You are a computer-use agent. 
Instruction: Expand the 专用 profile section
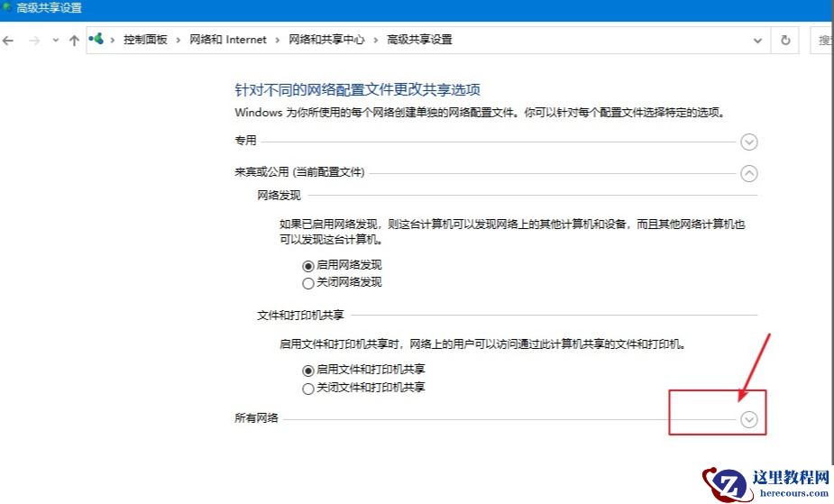point(749,142)
